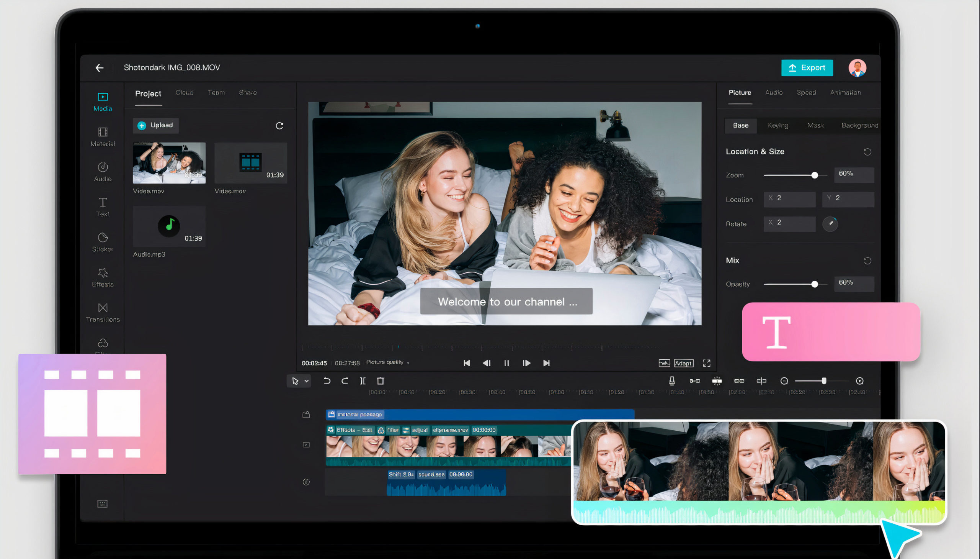Refresh the media list

(x=279, y=126)
